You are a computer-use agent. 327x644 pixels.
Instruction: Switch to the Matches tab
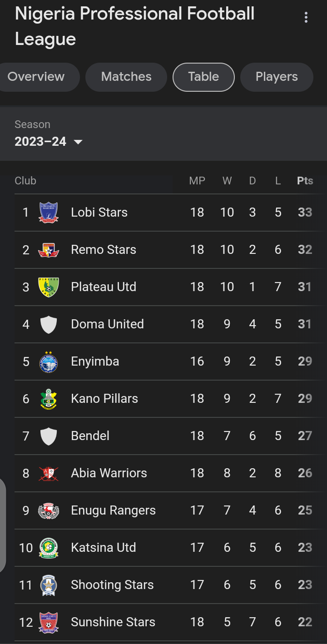[x=126, y=77]
